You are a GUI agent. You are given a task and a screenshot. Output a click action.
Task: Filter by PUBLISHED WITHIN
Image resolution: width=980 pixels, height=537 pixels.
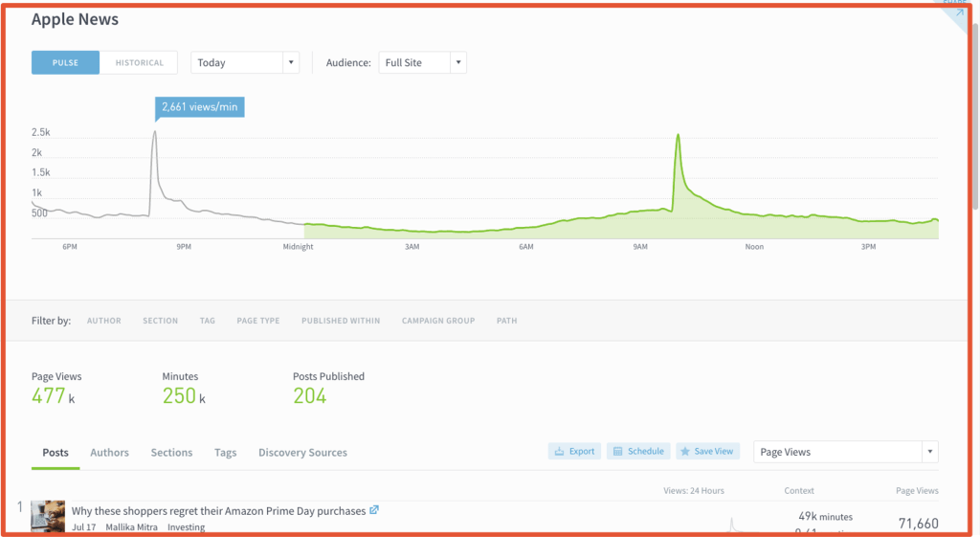[x=341, y=321]
